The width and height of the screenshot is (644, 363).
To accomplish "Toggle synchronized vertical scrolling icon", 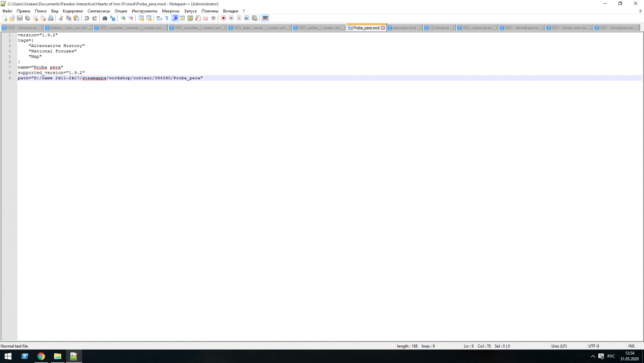I will tap(141, 18).
